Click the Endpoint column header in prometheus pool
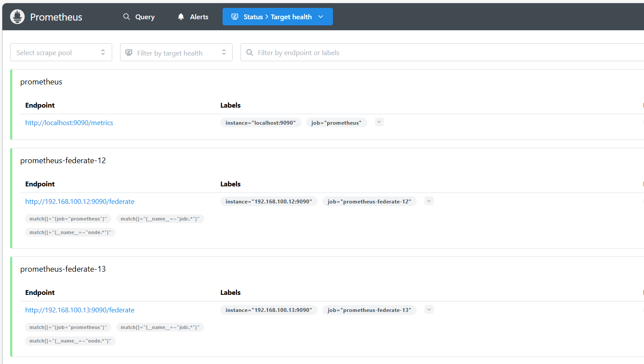Screen dimensions: 644x364 [40, 105]
